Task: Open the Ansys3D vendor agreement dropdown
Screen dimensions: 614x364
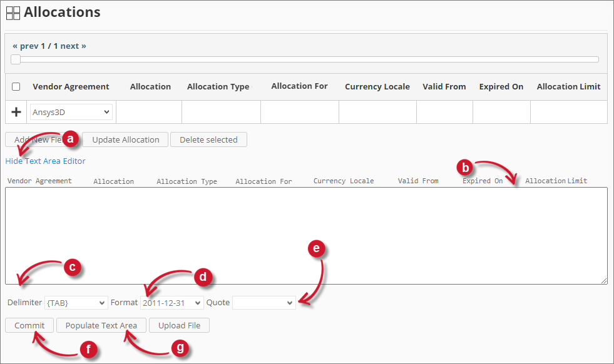Action: 71,113
